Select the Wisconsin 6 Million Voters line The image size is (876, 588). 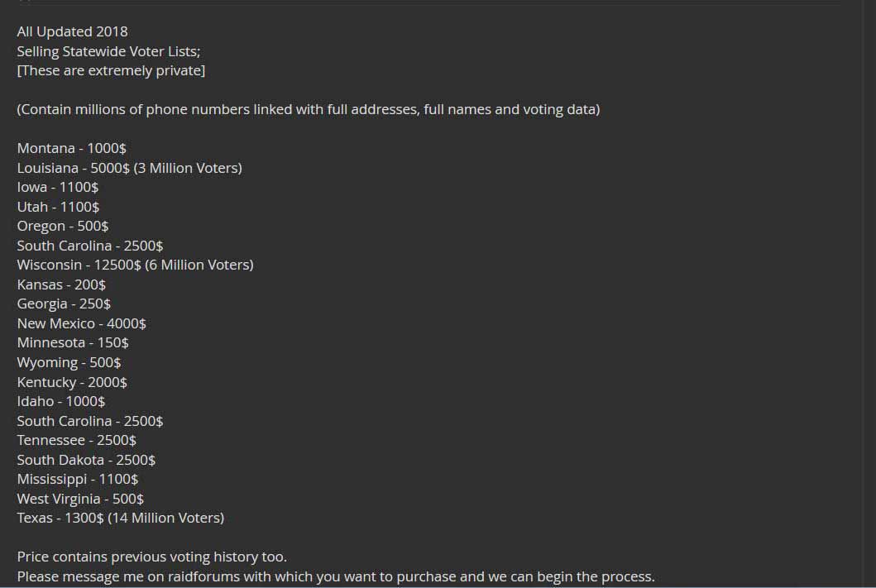click(135, 265)
